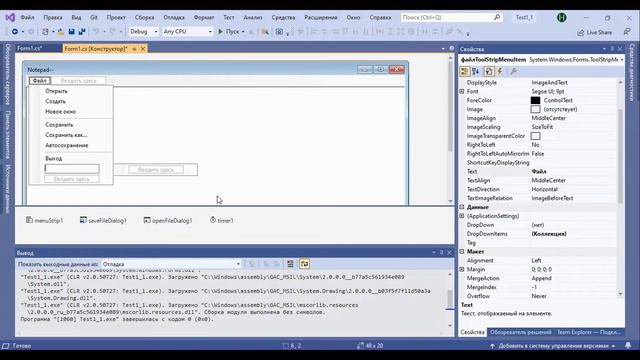640x360 pixels.
Task: Open the Расширения menu
Action: 321,17
